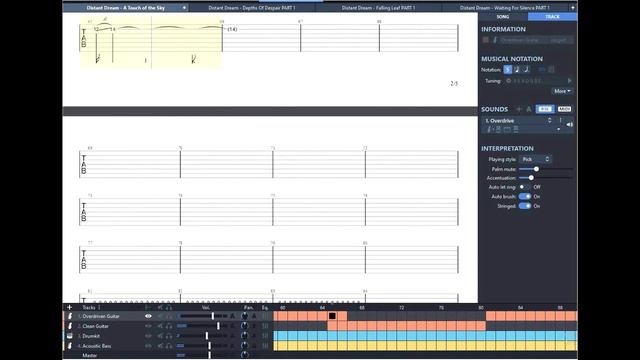Toggle visibility of the Drumkit track
The height and width of the screenshot is (360, 640).
(x=148, y=336)
